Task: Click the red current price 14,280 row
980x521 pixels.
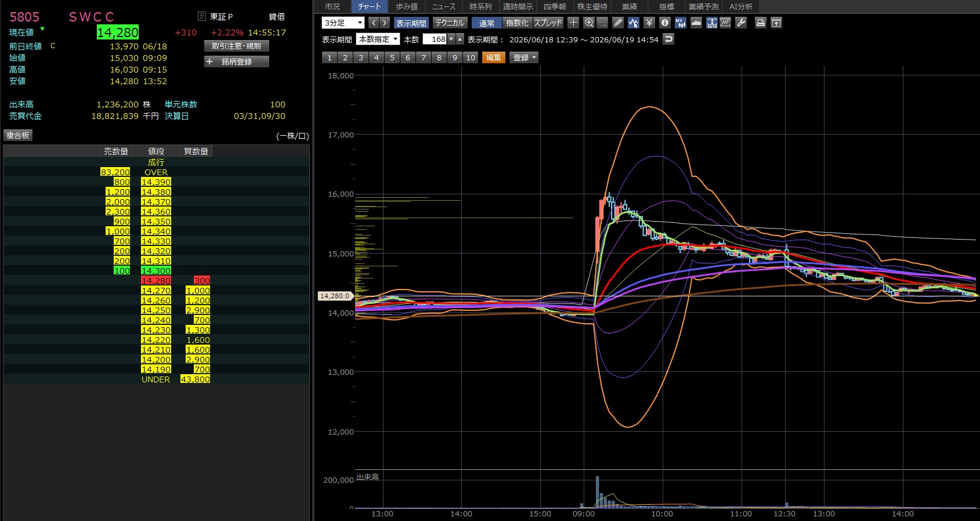Action: click(x=156, y=281)
